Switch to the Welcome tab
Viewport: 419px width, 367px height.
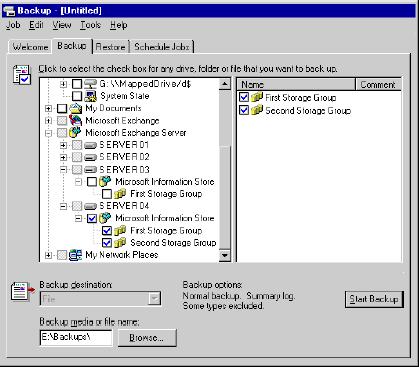click(30, 47)
